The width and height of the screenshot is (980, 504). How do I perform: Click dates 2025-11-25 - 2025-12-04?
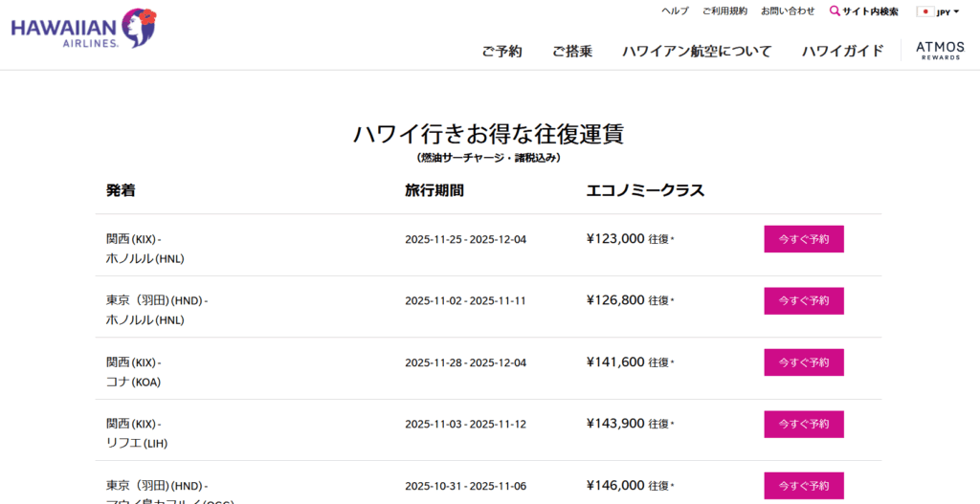[466, 239]
